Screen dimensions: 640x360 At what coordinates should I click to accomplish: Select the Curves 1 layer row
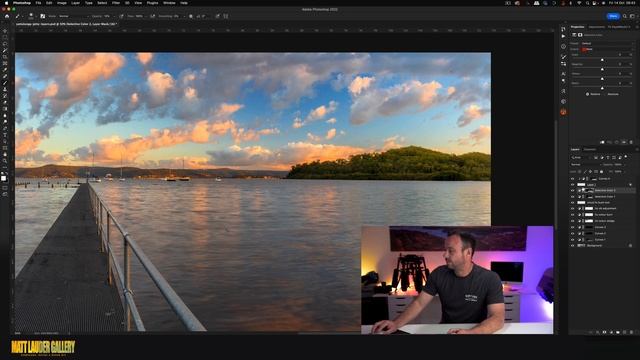point(602,240)
